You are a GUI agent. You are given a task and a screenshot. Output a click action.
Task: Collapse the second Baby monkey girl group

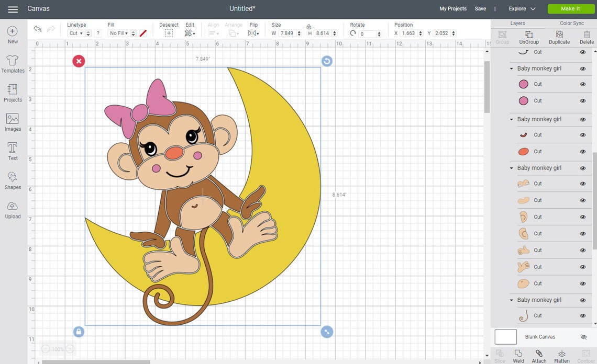pos(512,119)
